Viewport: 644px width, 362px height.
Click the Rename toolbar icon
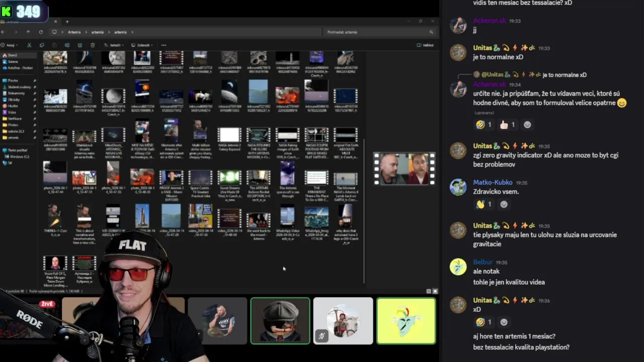pyautogui.click(x=67, y=45)
